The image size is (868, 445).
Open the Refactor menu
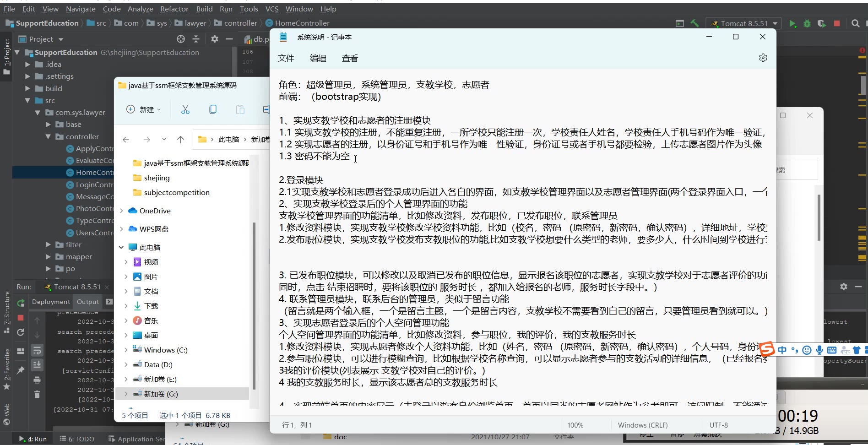[x=174, y=9]
